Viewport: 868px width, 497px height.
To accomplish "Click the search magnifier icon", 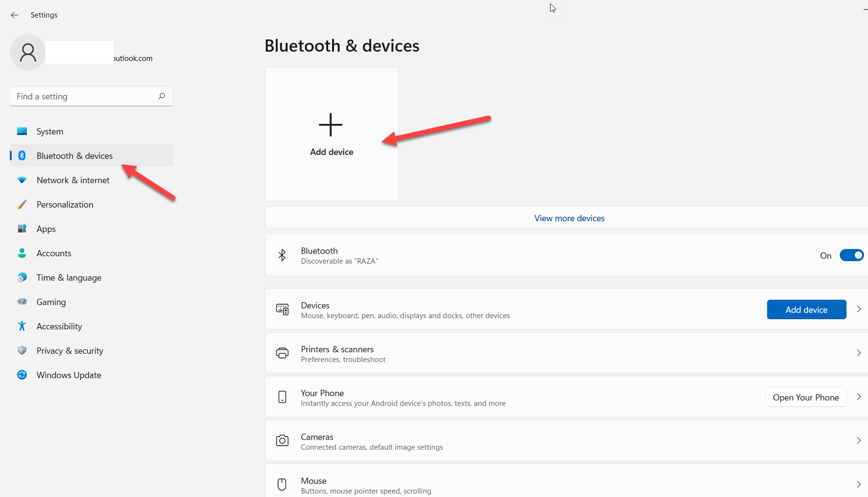I will click(162, 96).
